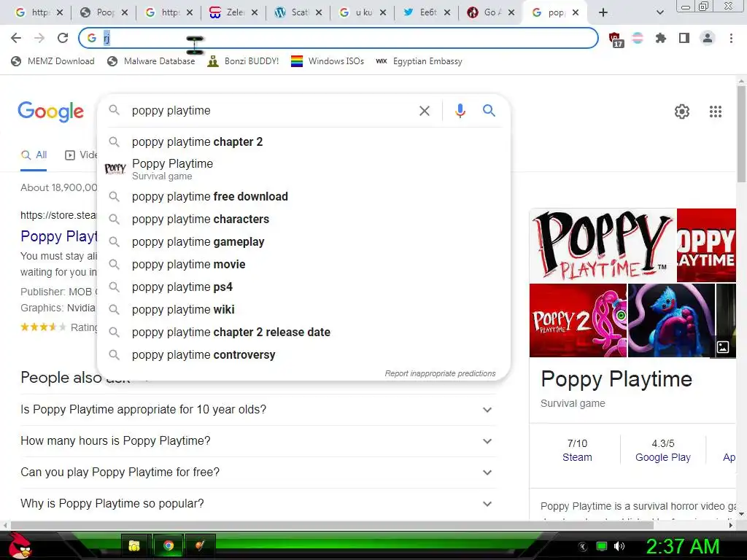Viewport: 747px width, 560px height.
Task: Choose Poppy Playtime Survival game suggestion
Action: tap(303, 169)
